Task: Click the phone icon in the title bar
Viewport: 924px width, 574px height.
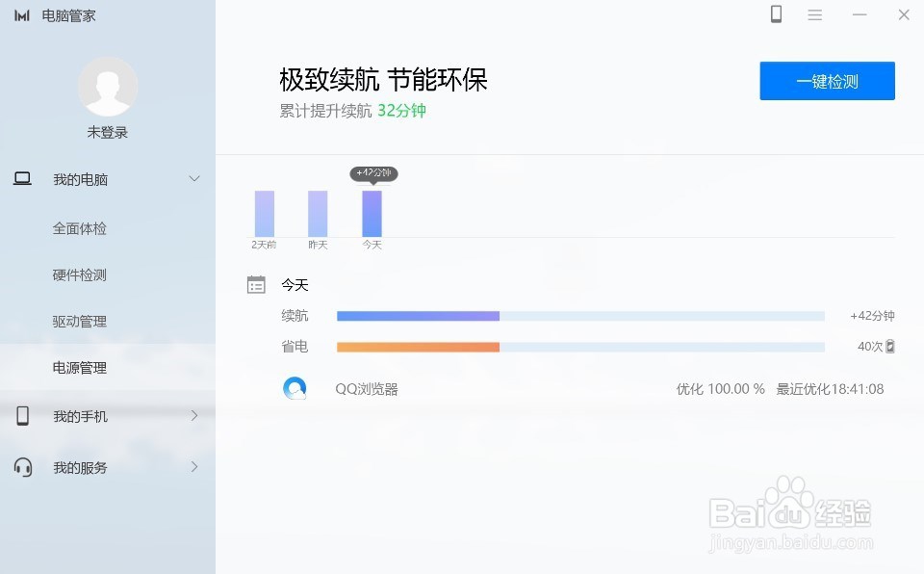Action: coord(776,14)
